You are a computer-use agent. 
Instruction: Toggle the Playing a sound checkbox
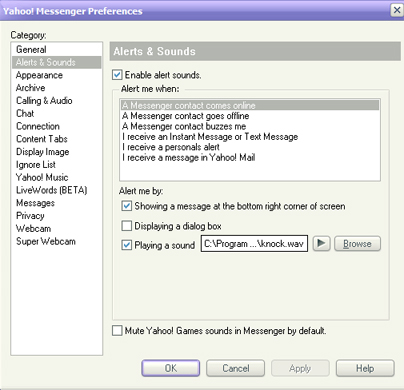pos(127,245)
